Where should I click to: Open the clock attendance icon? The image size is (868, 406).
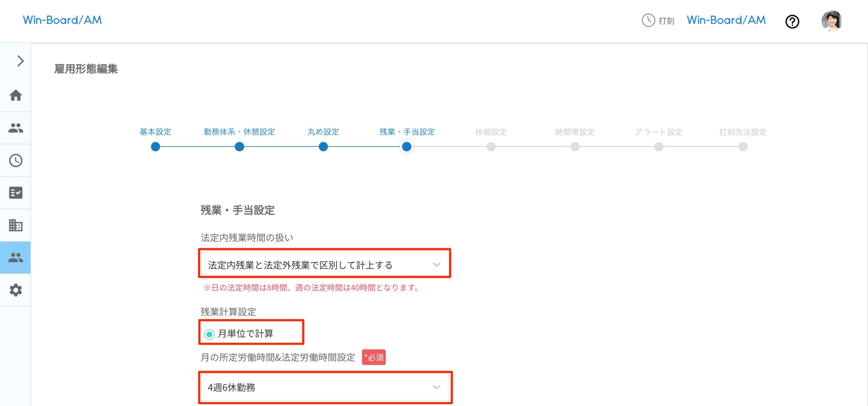[x=15, y=160]
